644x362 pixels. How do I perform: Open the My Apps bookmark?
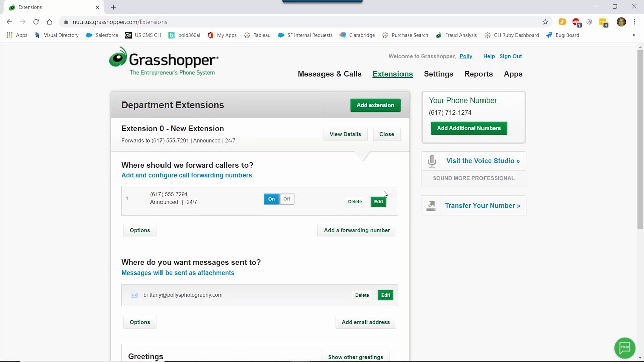click(x=222, y=35)
